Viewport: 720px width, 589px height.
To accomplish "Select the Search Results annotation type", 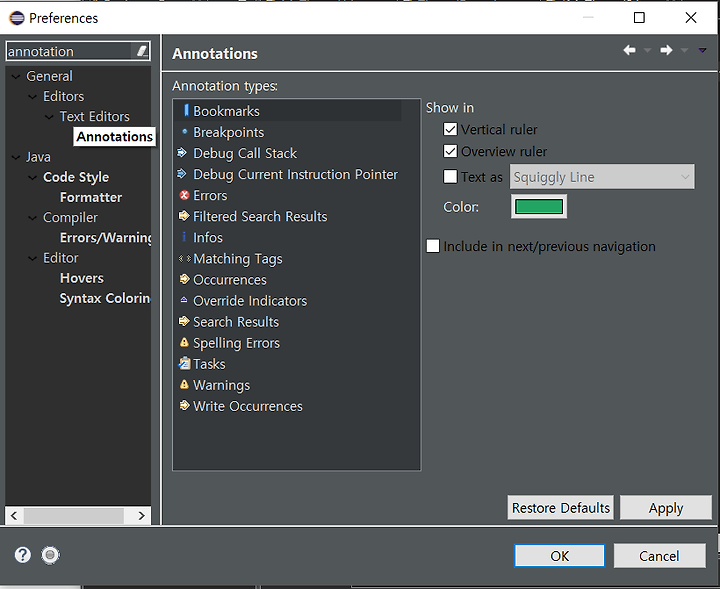I will pyautogui.click(x=236, y=322).
